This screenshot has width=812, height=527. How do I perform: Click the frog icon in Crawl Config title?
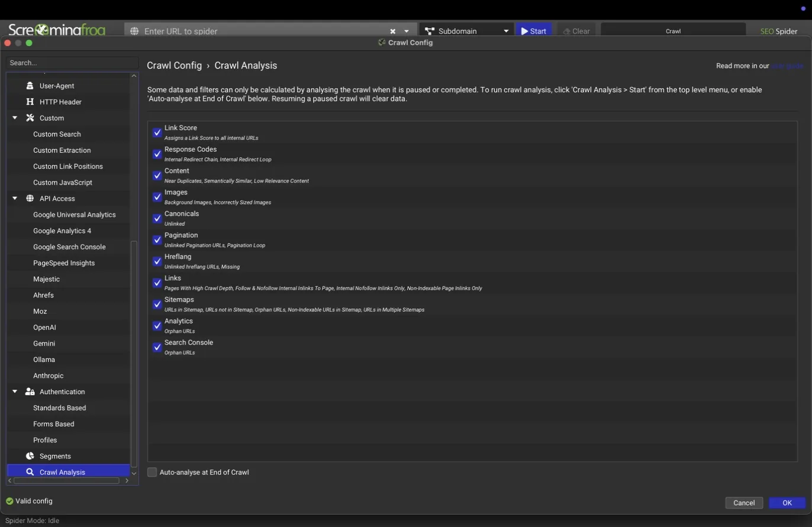click(382, 43)
